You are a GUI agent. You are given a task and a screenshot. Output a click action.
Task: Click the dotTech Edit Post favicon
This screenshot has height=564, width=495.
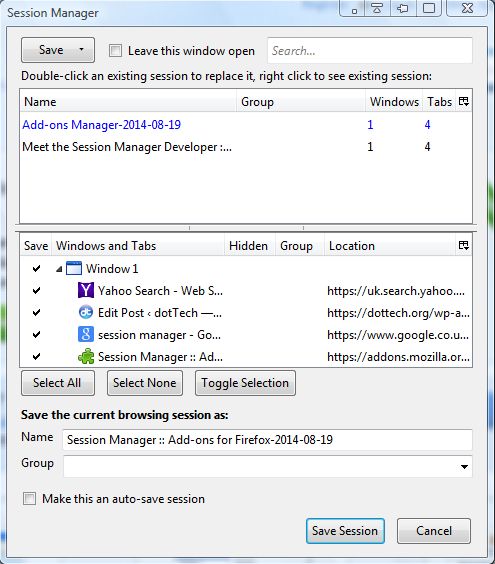click(x=86, y=312)
